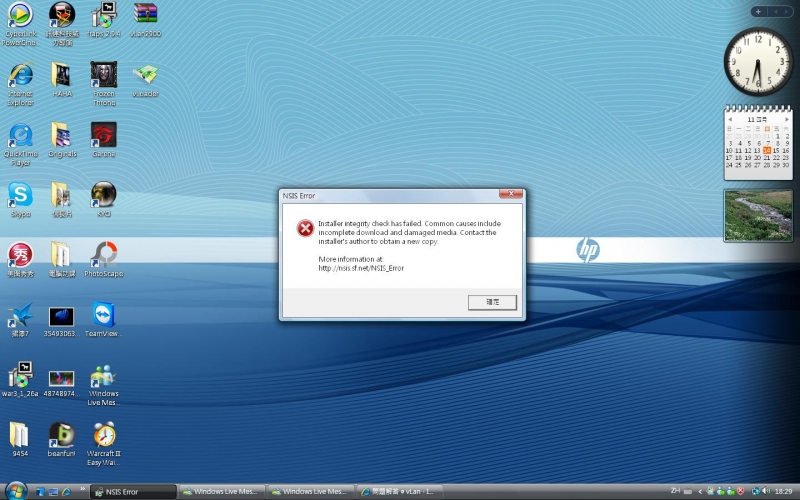Viewport: 800px width, 500px height.
Task: Click the Frozen Throne game icon
Action: pyautogui.click(x=104, y=84)
